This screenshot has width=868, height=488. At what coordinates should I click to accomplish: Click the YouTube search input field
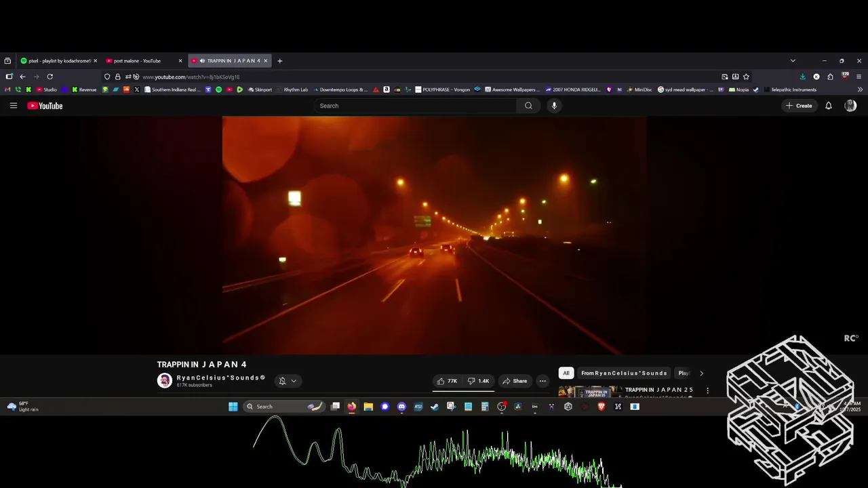coord(415,106)
